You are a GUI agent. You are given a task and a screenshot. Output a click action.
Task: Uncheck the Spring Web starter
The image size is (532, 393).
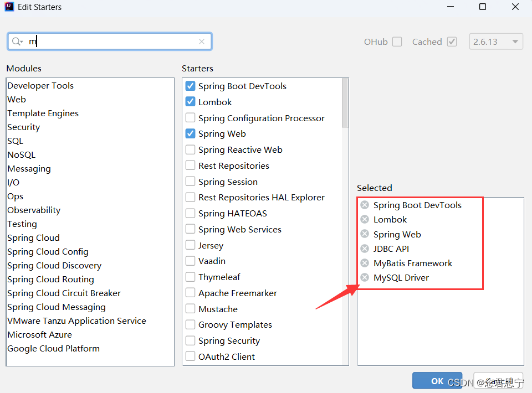190,133
